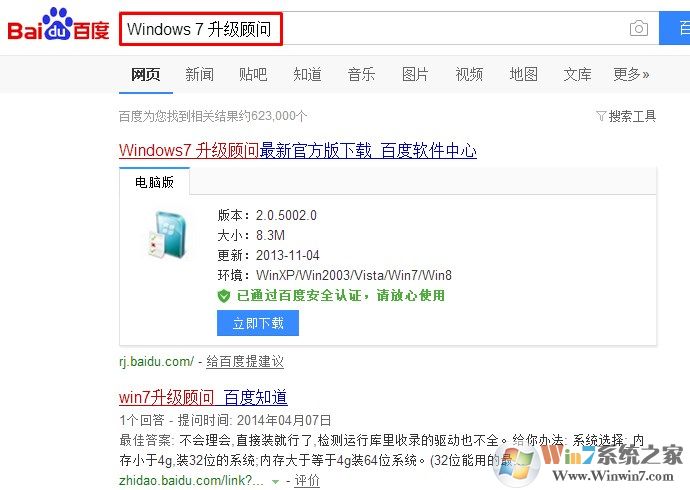The width and height of the screenshot is (690, 490).
Task: Click the blue Baidu search button
Action: (x=674, y=29)
